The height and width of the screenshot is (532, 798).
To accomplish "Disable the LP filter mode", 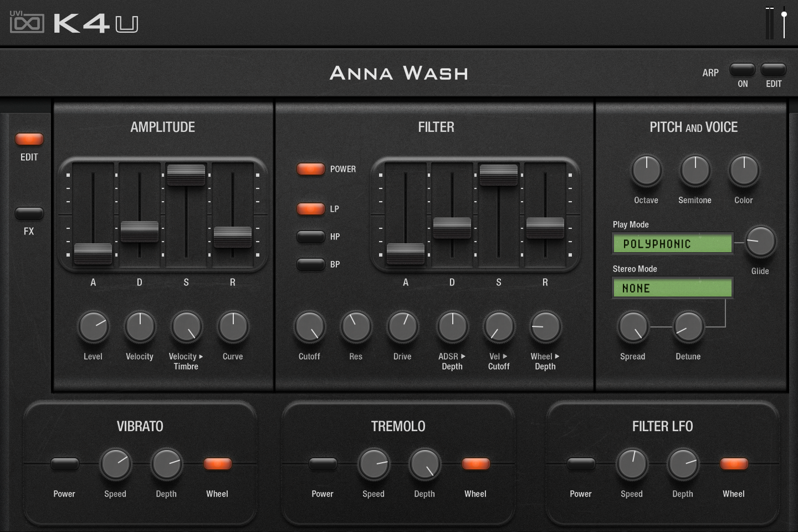I will pos(311,208).
